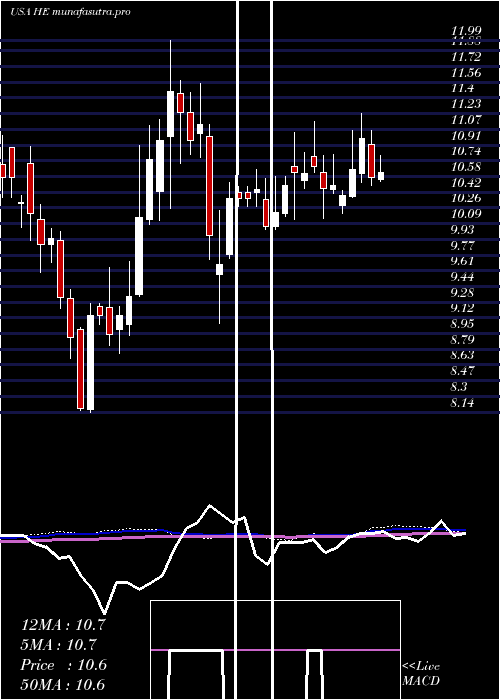Select the 10.91 price axis label
500x700 pixels.
pos(466,136)
